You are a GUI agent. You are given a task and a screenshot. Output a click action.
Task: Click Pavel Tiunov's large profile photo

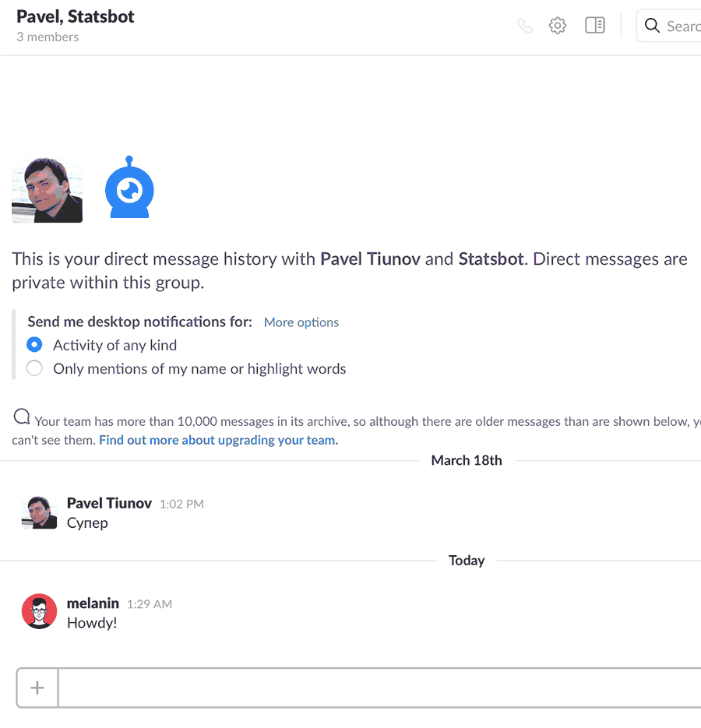47,188
